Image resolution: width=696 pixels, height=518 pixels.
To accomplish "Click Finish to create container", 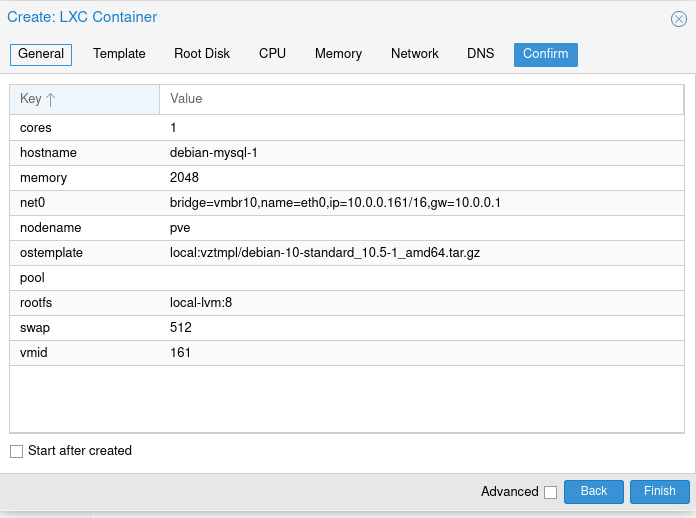I will [x=660, y=491].
